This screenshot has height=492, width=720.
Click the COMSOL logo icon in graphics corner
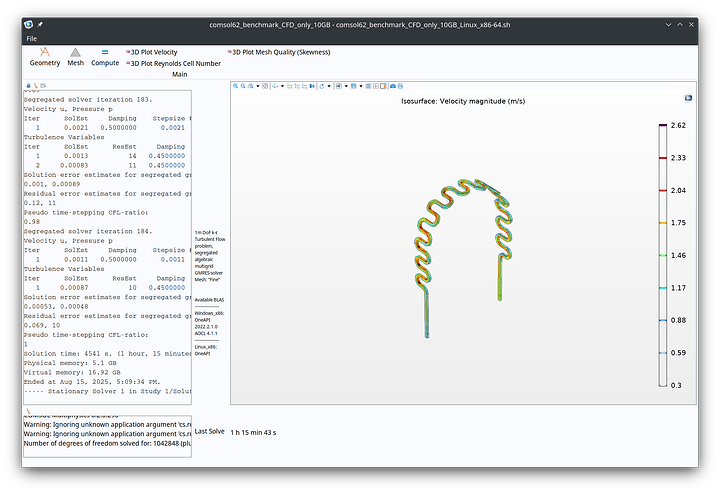(688, 98)
